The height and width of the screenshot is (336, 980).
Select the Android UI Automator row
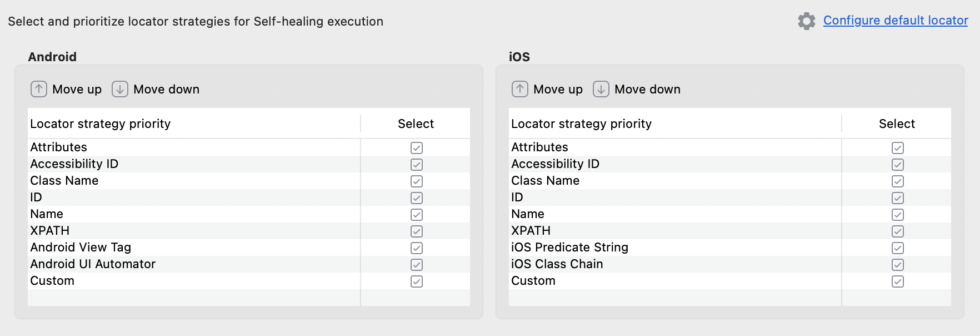249,264
